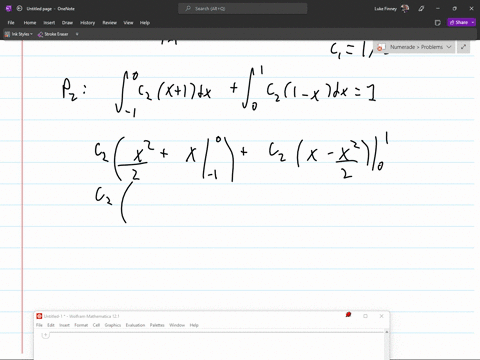Open the OneNote File menu
Screen dimensions: 480x360
11,23
